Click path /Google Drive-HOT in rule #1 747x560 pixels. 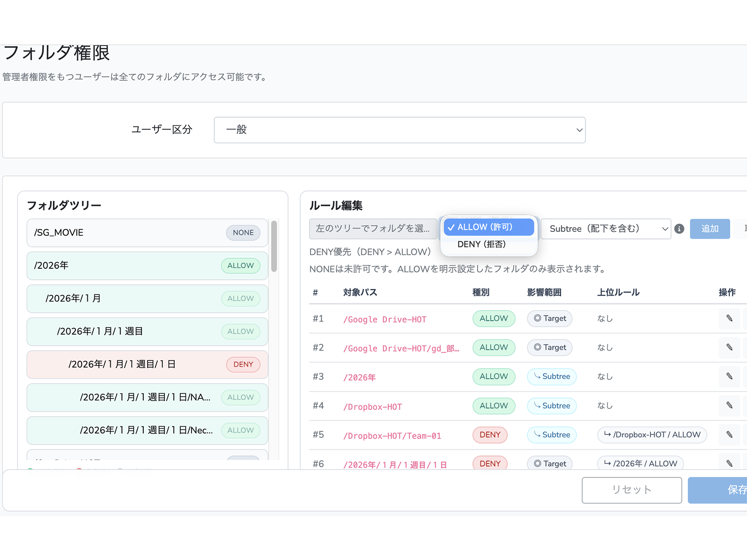click(x=385, y=319)
